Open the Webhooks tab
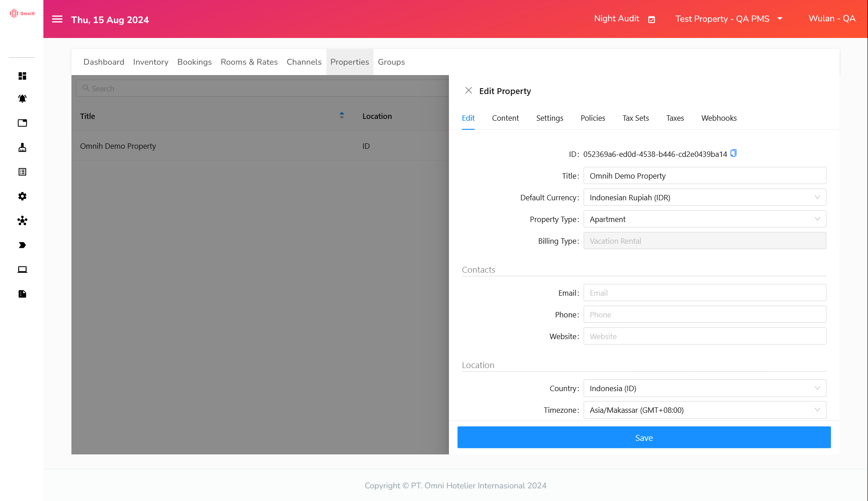868x501 pixels. click(719, 118)
